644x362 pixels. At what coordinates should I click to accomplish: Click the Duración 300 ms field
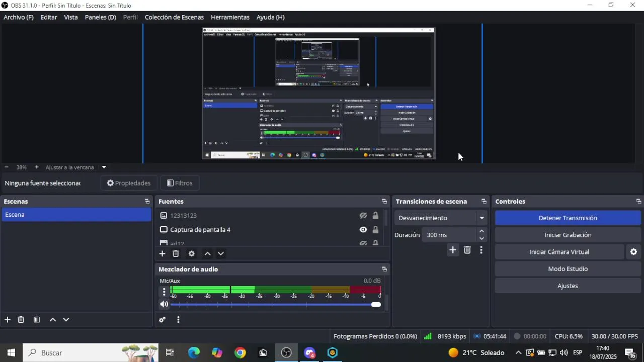(449, 235)
